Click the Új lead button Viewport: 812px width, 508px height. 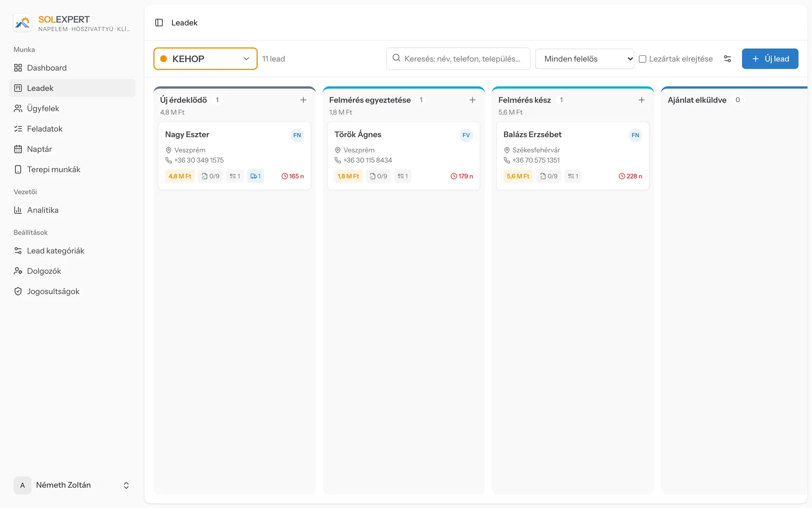[x=770, y=59]
